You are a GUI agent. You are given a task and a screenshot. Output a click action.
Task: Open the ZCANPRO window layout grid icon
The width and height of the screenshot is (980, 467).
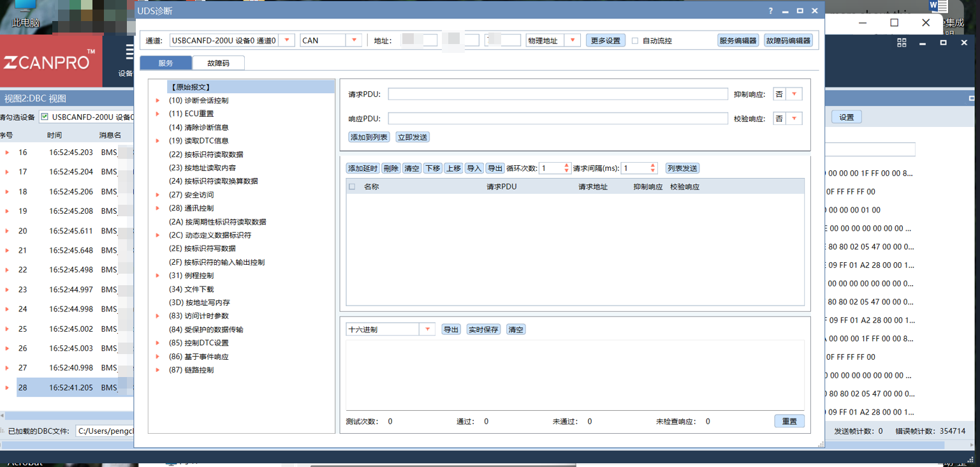click(x=902, y=43)
